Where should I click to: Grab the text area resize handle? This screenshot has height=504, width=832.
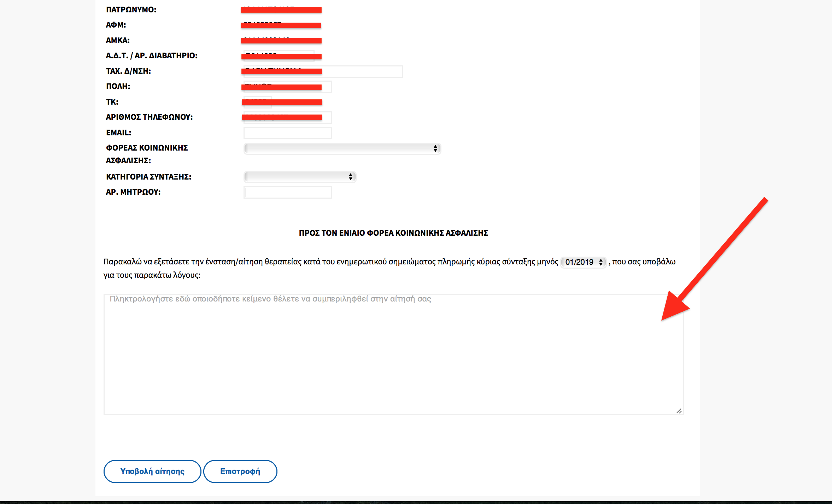(679, 411)
